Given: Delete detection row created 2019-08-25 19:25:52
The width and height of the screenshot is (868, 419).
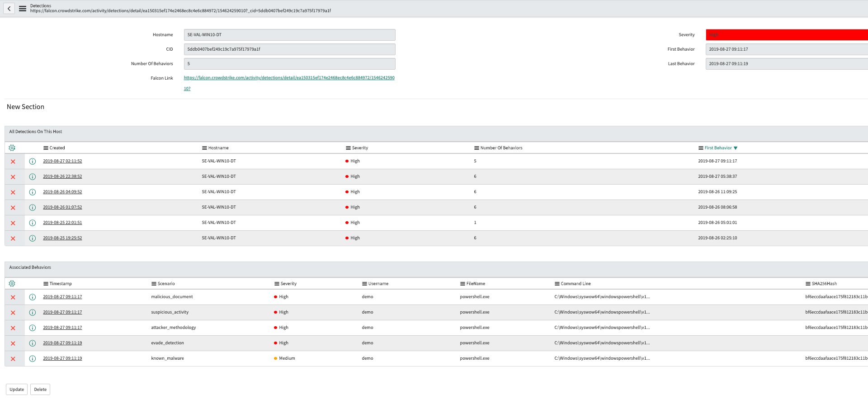Looking at the screenshot, I should click(x=13, y=238).
